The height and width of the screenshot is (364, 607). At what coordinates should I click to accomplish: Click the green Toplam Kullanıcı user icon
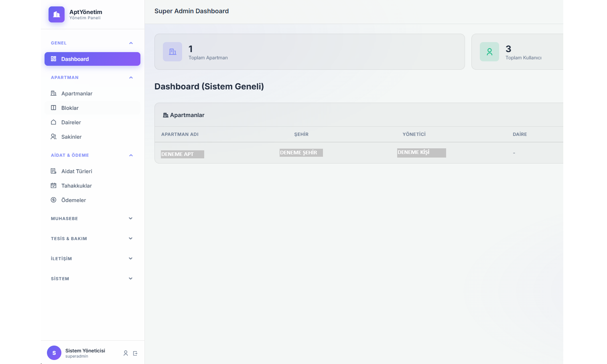pos(489,52)
